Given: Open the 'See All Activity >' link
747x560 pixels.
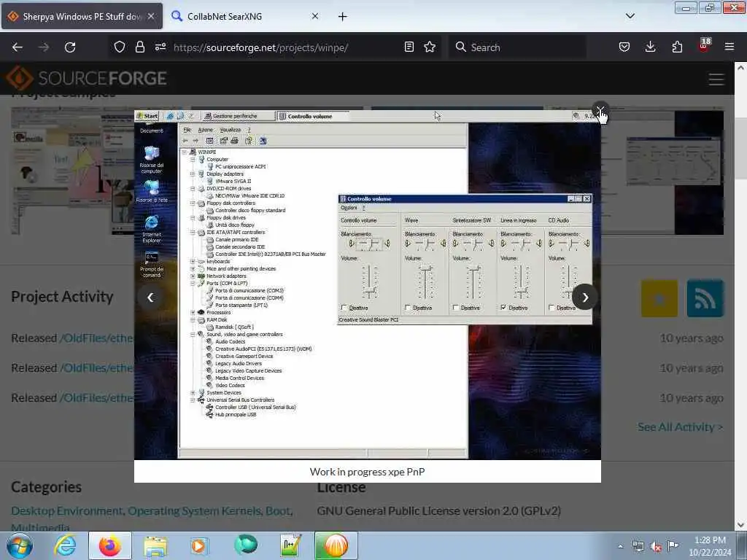Looking at the screenshot, I should [x=681, y=427].
